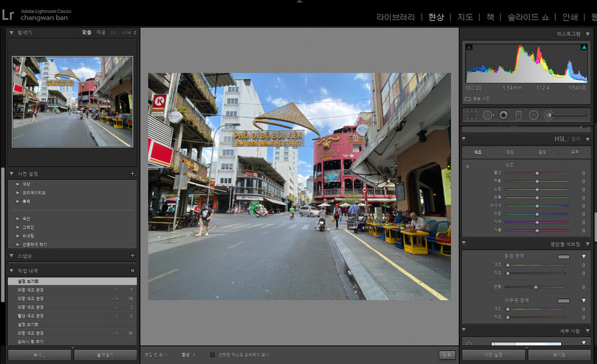Screen dimensions: 597x364
Task: Click the detail preview target icon in 세부 사항
Action: (469, 343)
